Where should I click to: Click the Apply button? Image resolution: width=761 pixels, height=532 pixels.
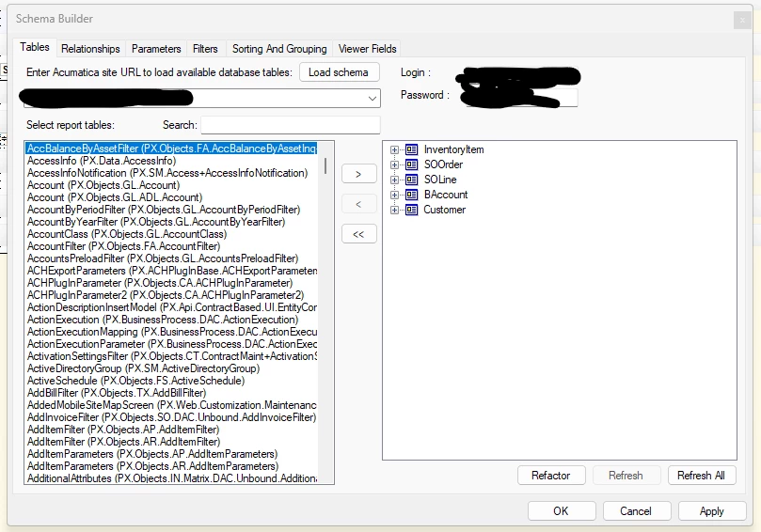[x=712, y=511]
